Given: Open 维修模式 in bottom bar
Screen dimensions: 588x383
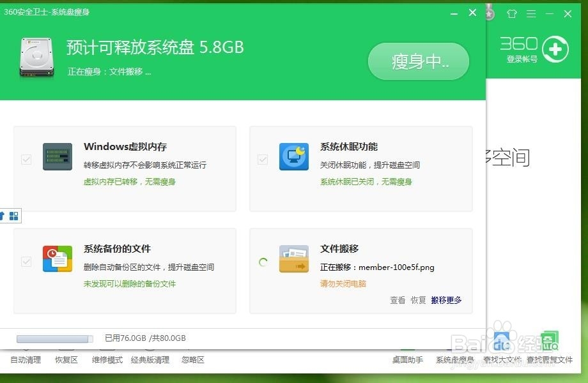Looking at the screenshot, I should coord(107,360).
